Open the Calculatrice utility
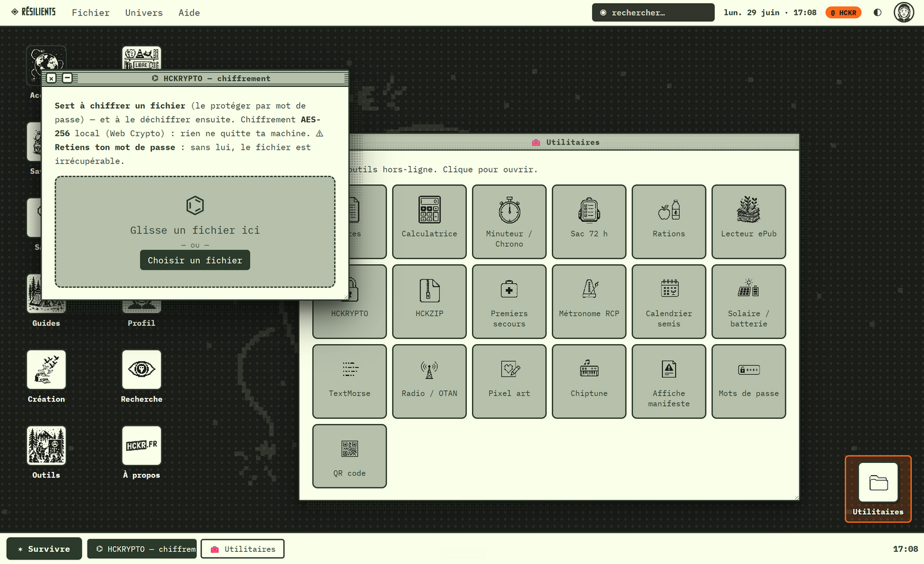 point(429,221)
